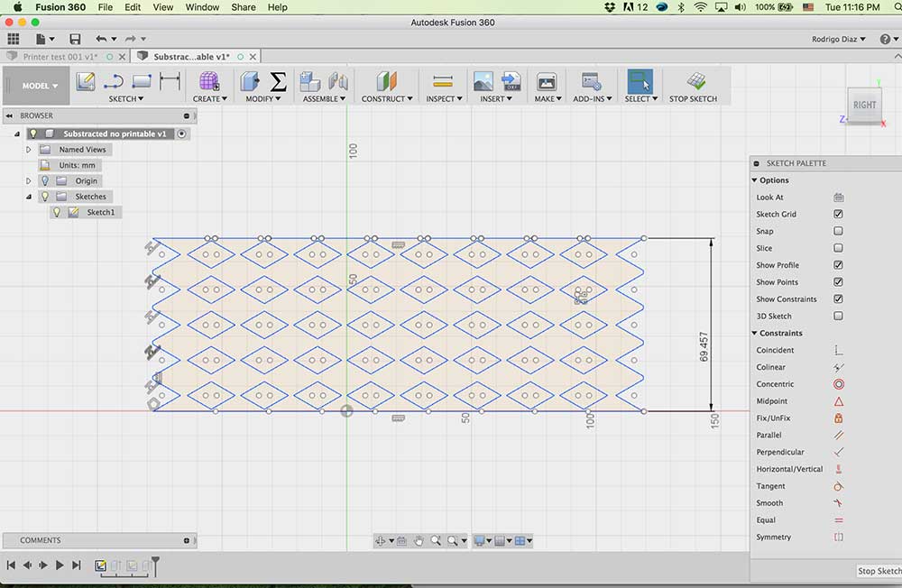
Task: Collapse the Sketches folder
Action: pos(28,197)
